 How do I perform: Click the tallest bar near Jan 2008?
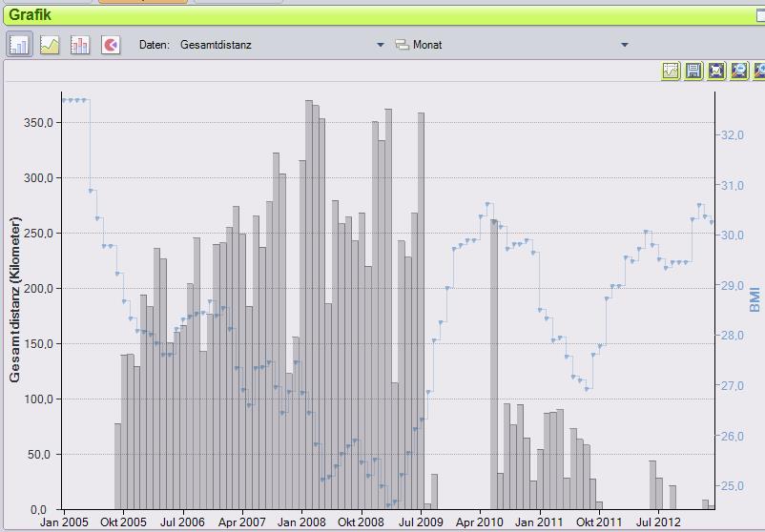pyautogui.click(x=309, y=305)
